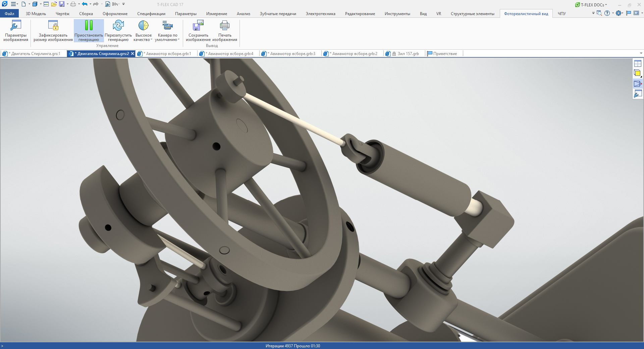644x349 pixels.
Task: Open the Высокое качество dropdown
Action: pyautogui.click(x=143, y=31)
